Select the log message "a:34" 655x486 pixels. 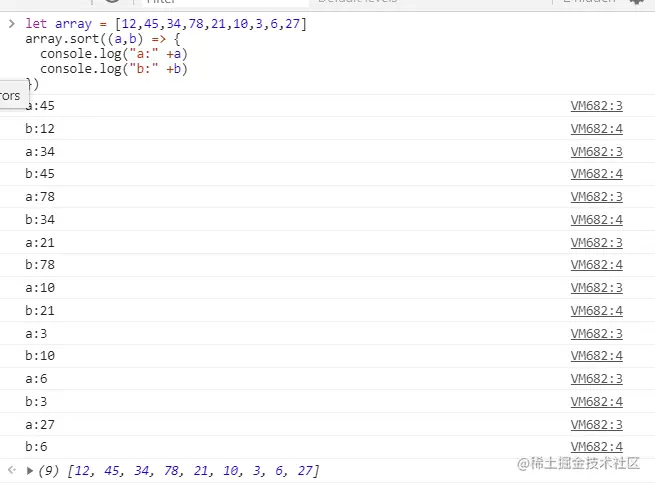(40, 152)
